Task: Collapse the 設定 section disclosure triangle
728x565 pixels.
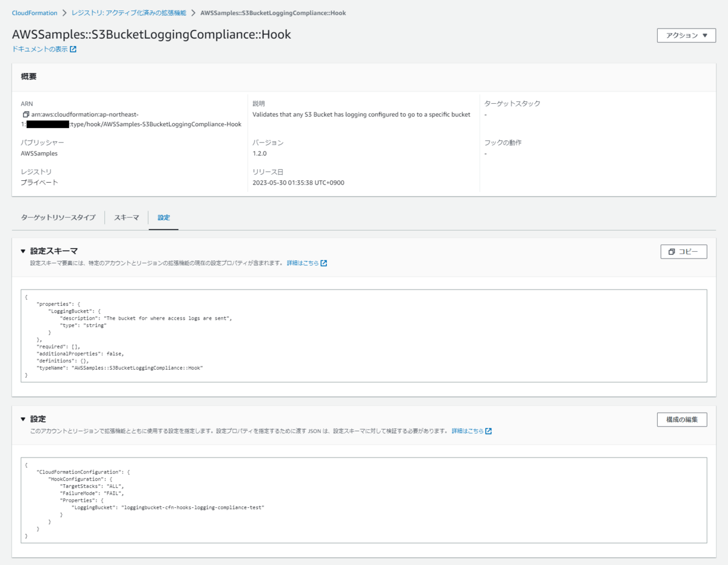Action: pyautogui.click(x=24, y=419)
